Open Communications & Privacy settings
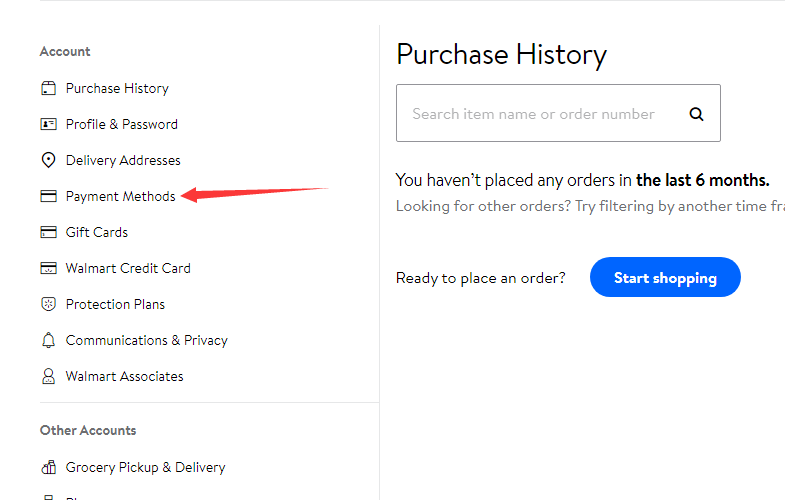This screenshot has height=500, width=785. pyautogui.click(x=146, y=340)
